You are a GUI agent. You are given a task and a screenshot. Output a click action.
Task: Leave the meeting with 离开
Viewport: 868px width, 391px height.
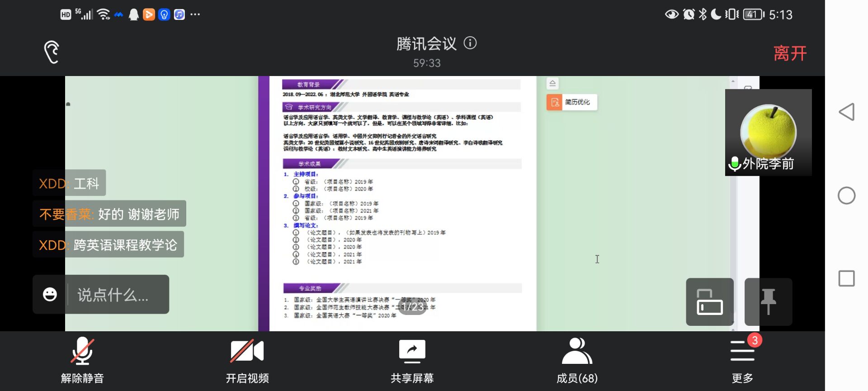click(x=790, y=53)
